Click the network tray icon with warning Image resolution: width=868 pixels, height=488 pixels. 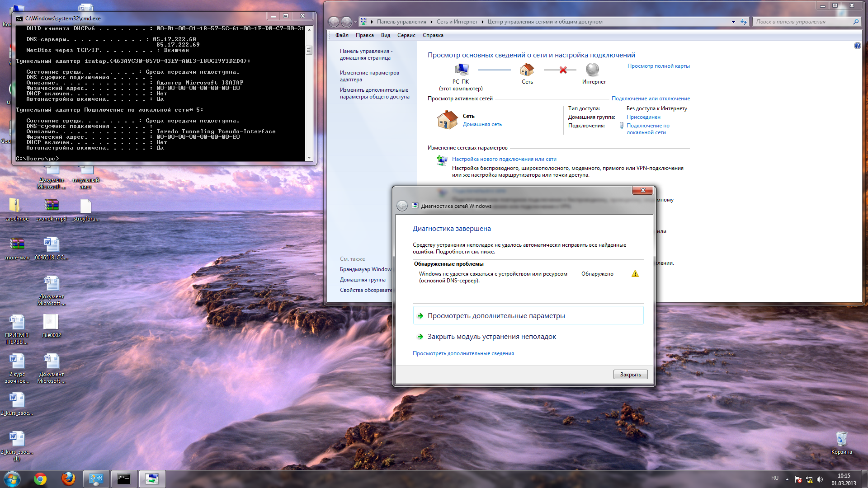[809, 479]
